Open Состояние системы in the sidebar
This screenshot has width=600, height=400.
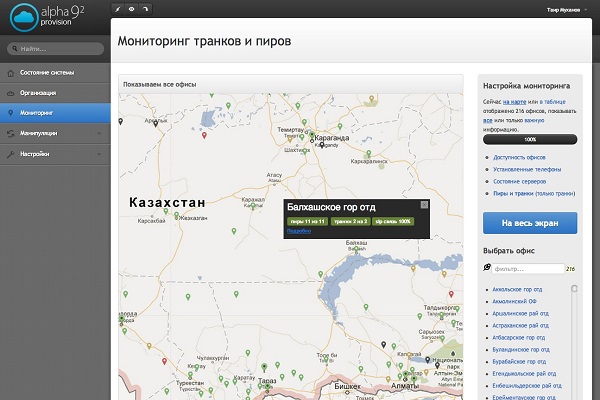pos(55,73)
